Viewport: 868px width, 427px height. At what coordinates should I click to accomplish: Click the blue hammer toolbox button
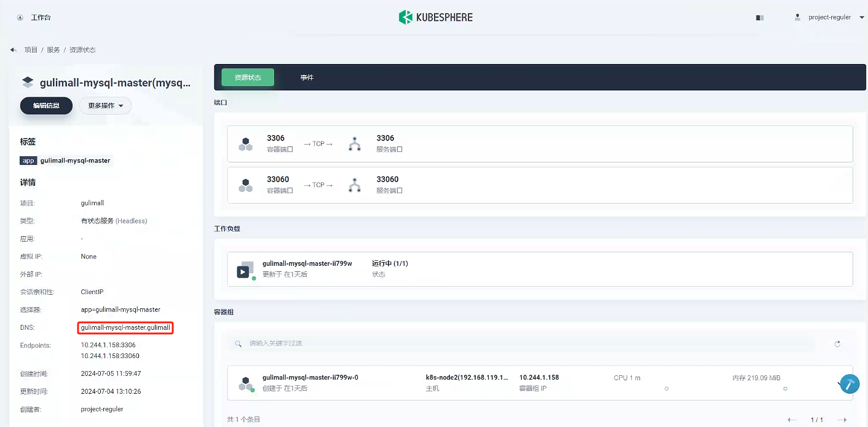pos(849,383)
